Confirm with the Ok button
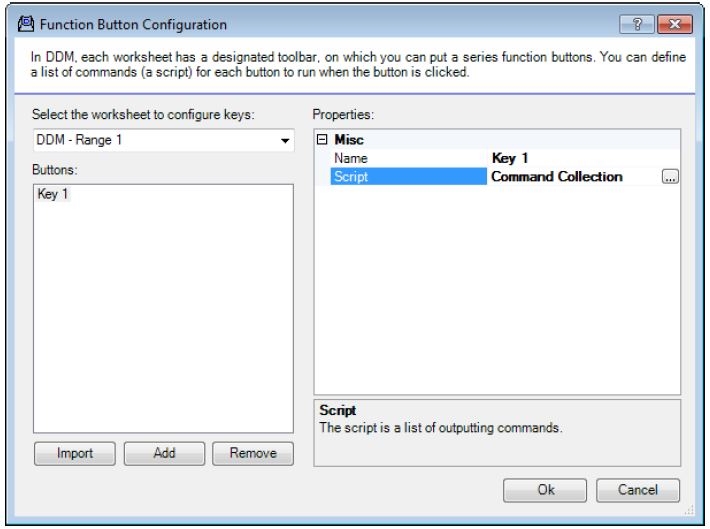This screenshot has height=529, width=710. (x=545, y=490)
